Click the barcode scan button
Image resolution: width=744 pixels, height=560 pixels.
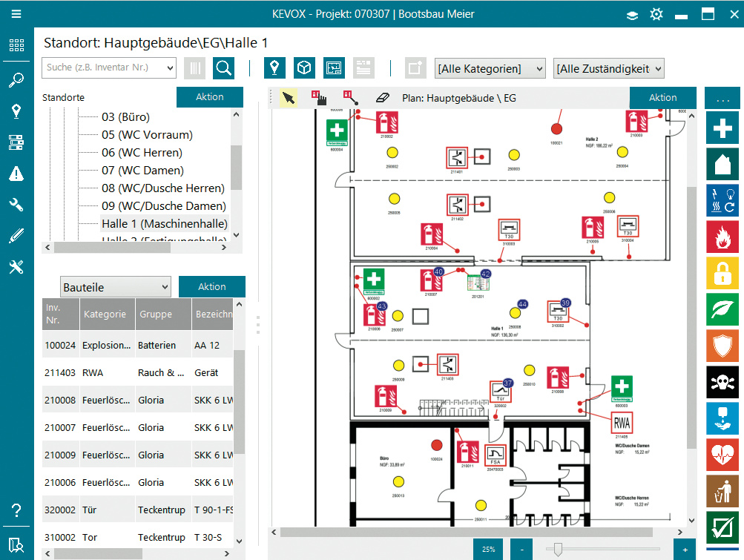click(194, 68)
